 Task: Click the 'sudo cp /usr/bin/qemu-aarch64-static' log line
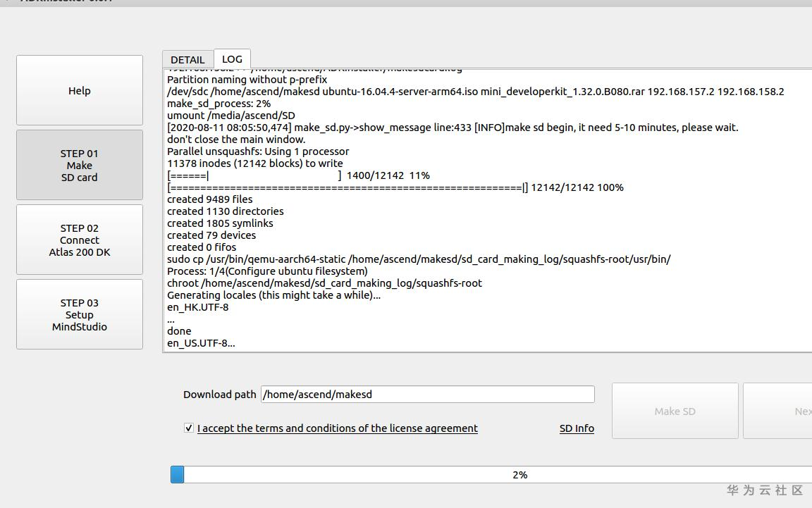pyautogui.click(x=419, y=259)
